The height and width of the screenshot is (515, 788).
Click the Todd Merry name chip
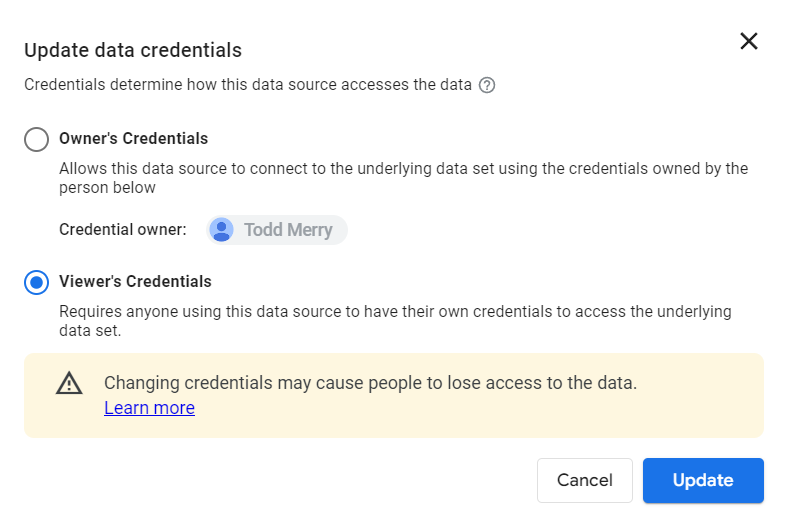[x=276, y=230]
